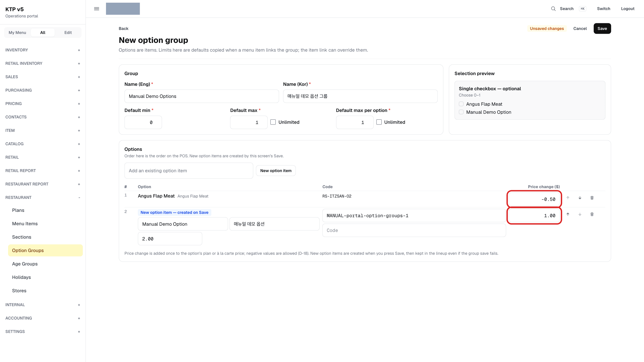This screenshot has height=362, width=644.
Task: Expand the INVENTORY sidebar section
Action: point(43,50)
